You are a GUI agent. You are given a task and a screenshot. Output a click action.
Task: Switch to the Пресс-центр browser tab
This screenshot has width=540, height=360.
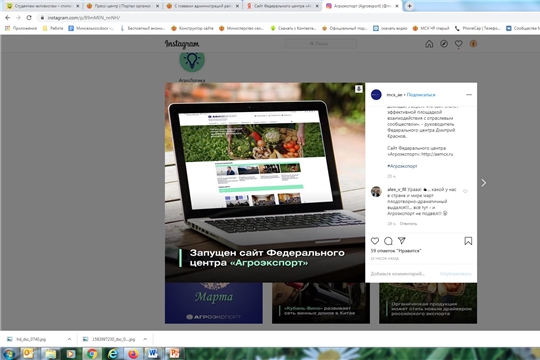(x=122, y=6)
